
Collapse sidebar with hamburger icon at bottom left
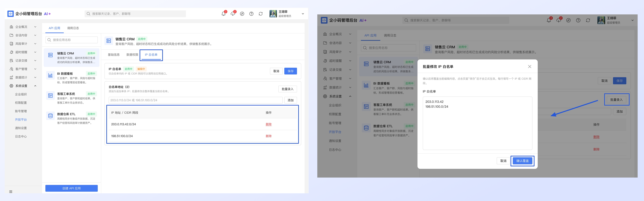(x=11, y=191)
